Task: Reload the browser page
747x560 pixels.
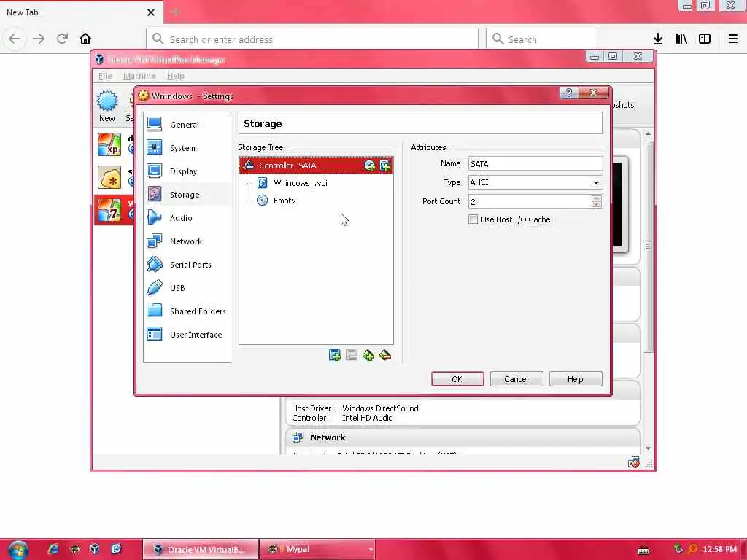Action: (x=63, y=39)
